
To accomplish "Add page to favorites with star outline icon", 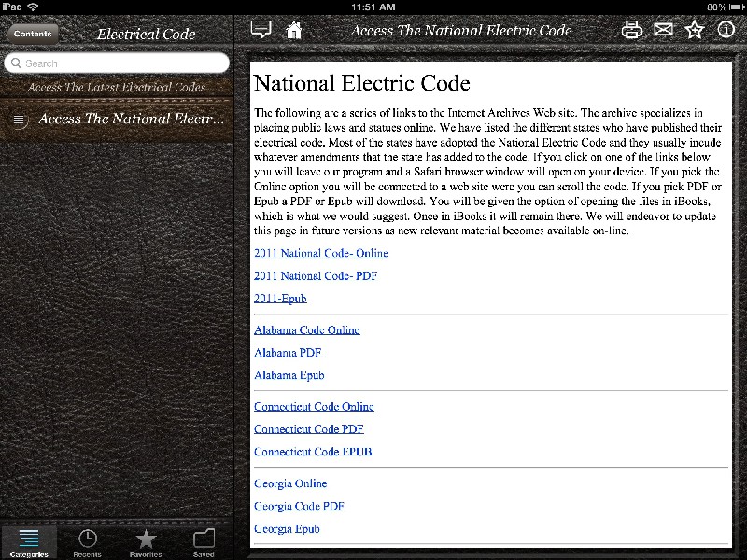I will click(x=695, y=30).
